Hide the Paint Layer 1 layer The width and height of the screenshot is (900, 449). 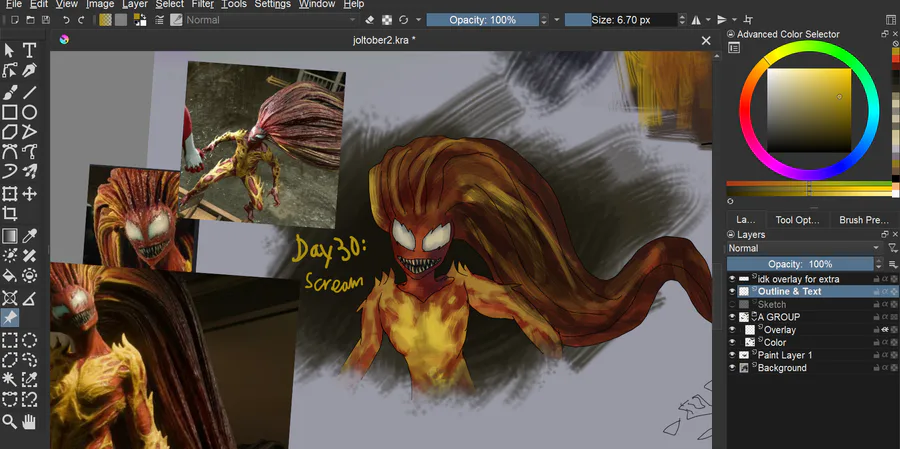[732, 355]
